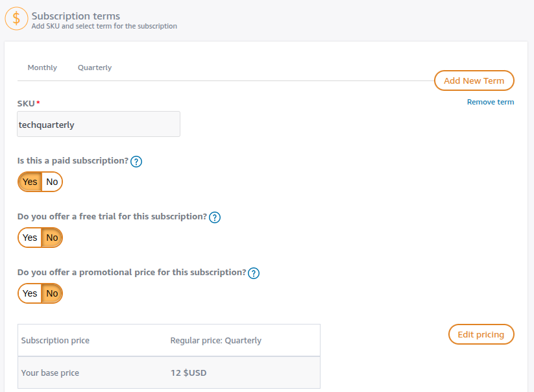Image resolution: width=534 pixels, height=392 pixels.
Task: Open help tooltip for paid subscription question
Action: pyautogui.click(x=136, y=161)
